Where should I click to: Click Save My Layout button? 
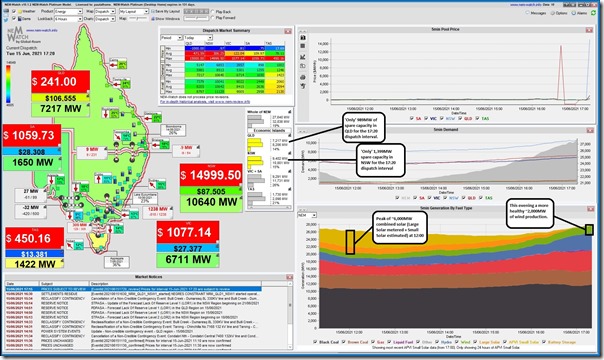coord(166,12)
